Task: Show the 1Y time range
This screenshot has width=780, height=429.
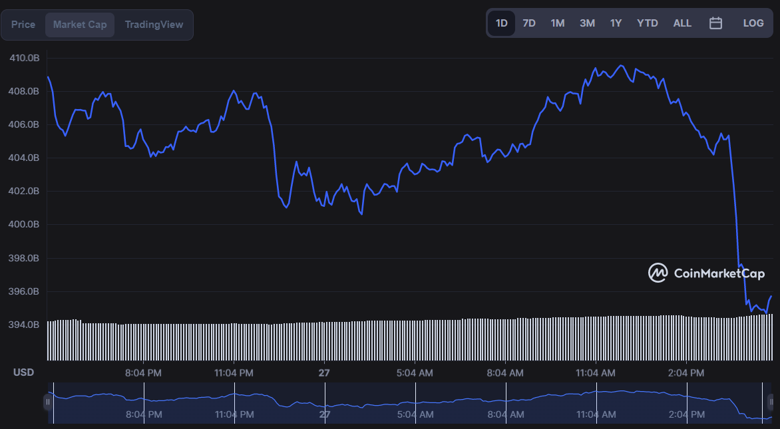Action: tap(616, 23)
